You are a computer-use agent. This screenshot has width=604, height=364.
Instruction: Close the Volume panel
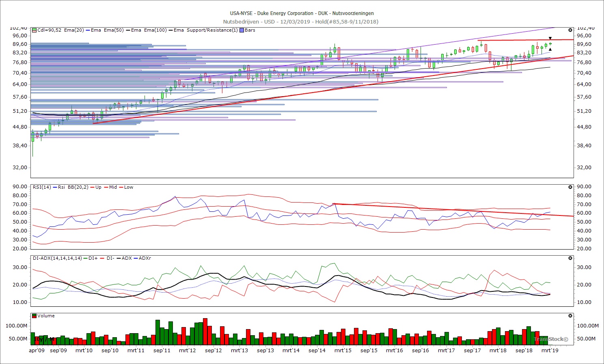click(570, 316)
